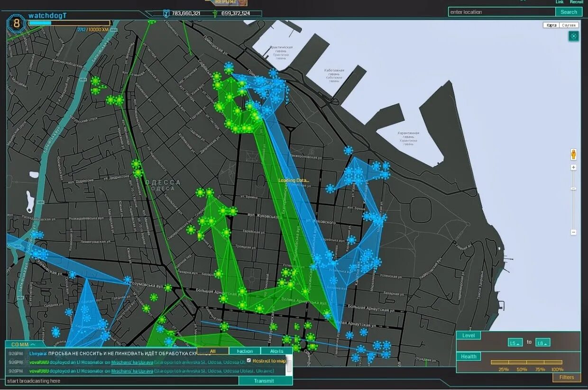Click the COMM message list scrollbar

[x=289, y=364]
